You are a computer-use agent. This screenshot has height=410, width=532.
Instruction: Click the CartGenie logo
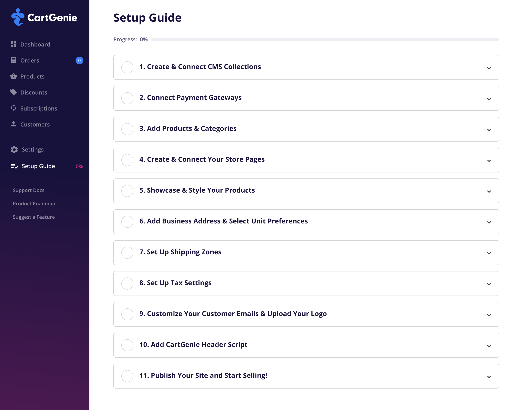(44, 17)
